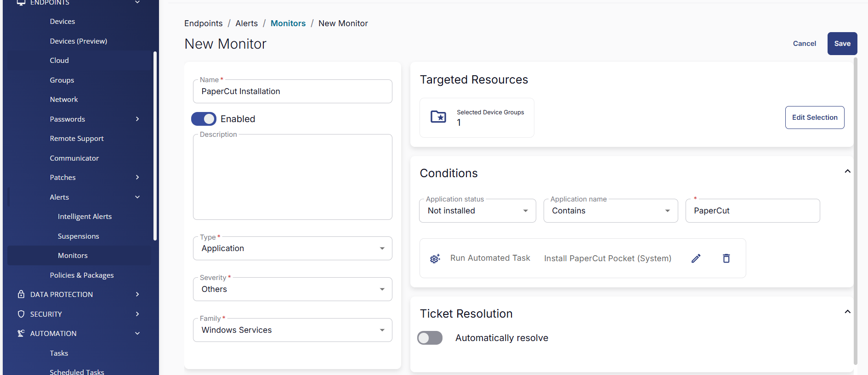Collapse the Automation section chevron
Screen dimensions: 868x375
coord(137,333)
